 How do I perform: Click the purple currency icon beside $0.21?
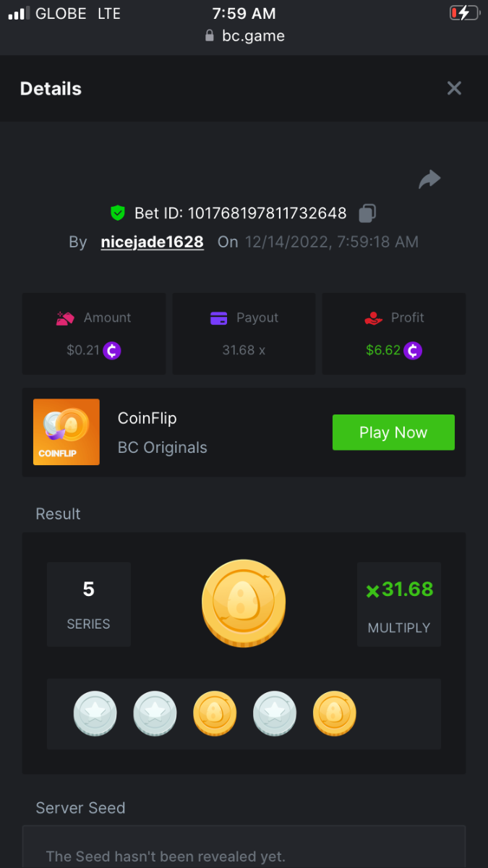pyautogui.click(x=112, y=351)
